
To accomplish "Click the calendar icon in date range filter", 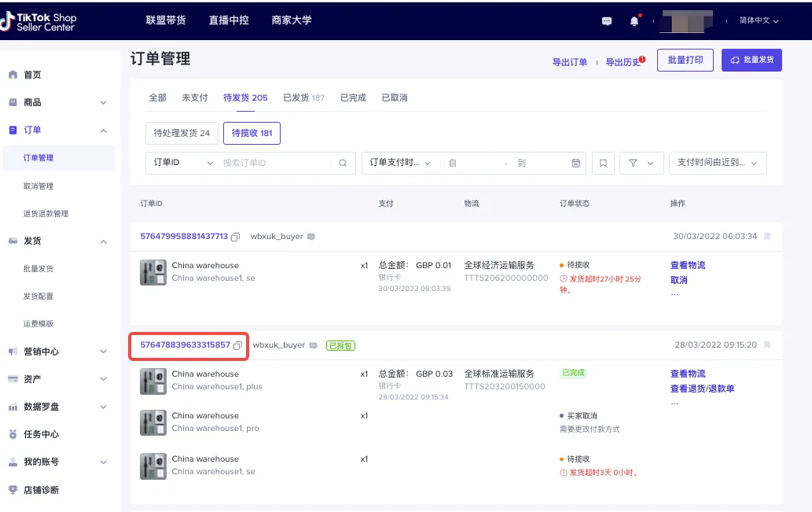I will tap(576, 163).
